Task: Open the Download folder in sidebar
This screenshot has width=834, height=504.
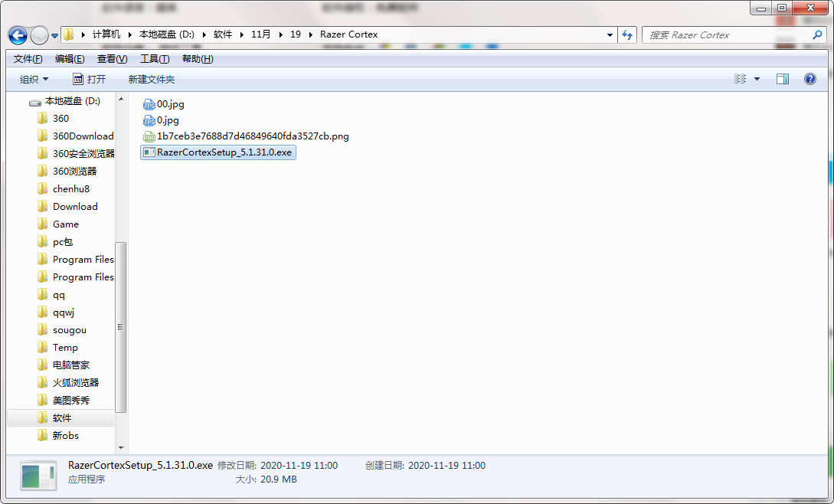Action: [x=67, y=207]
